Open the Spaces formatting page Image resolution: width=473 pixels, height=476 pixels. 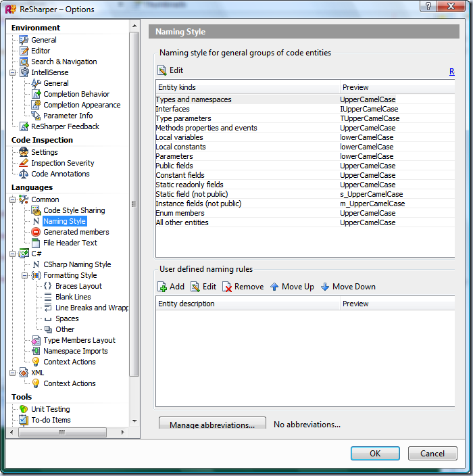(67, 318)
